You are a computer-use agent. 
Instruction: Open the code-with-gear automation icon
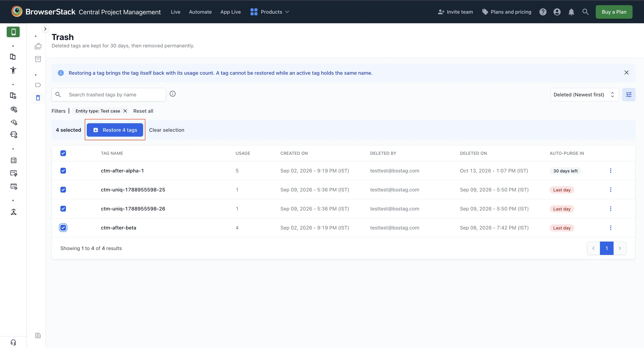pyautogui.click(x=14, y=122)
